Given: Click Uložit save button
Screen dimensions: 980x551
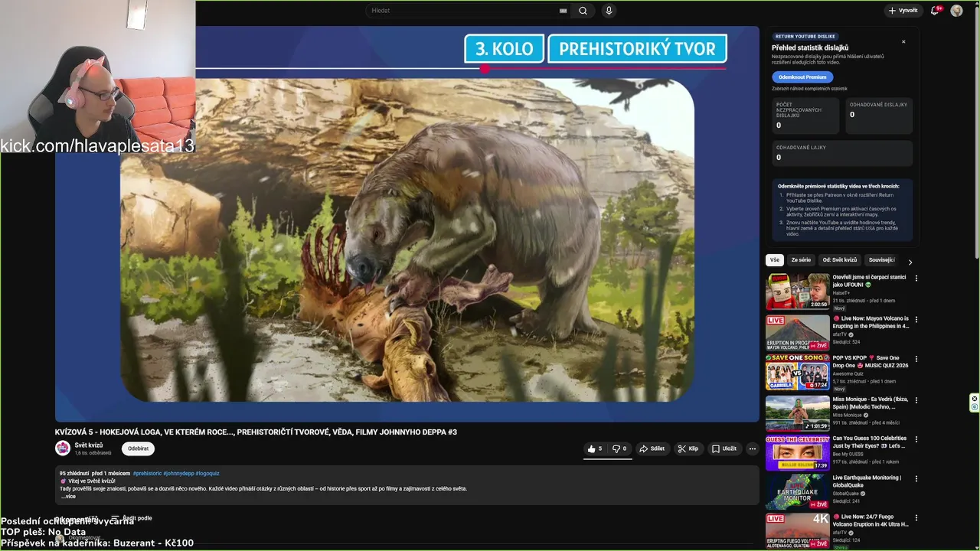Looking at the screenshot, I should (724, 449).
